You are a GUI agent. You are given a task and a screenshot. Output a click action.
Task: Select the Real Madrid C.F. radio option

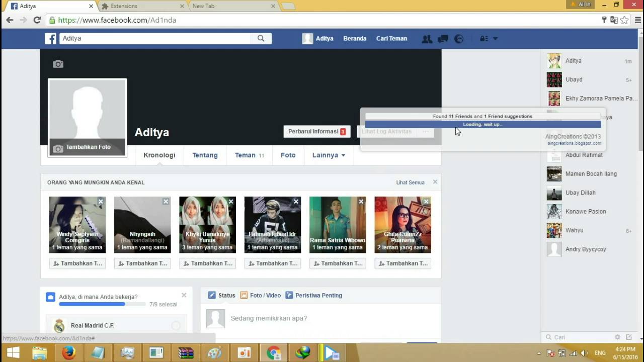pos(176,325)
